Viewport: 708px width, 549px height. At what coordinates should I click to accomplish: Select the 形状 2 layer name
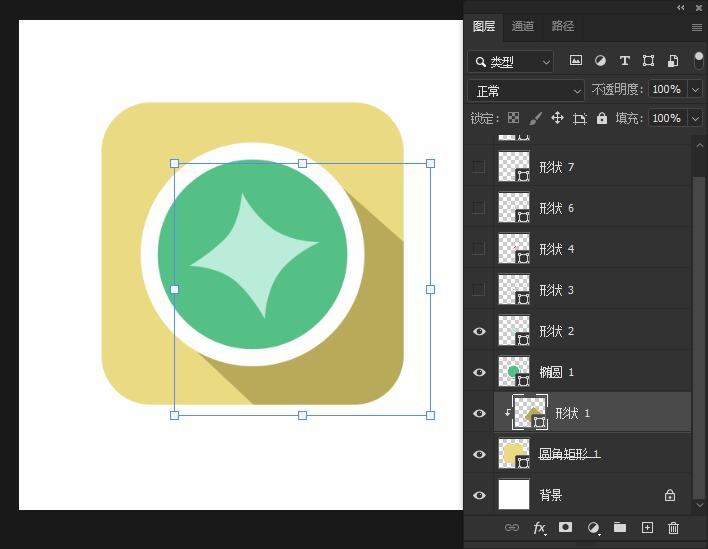click(x=557, y=331)
